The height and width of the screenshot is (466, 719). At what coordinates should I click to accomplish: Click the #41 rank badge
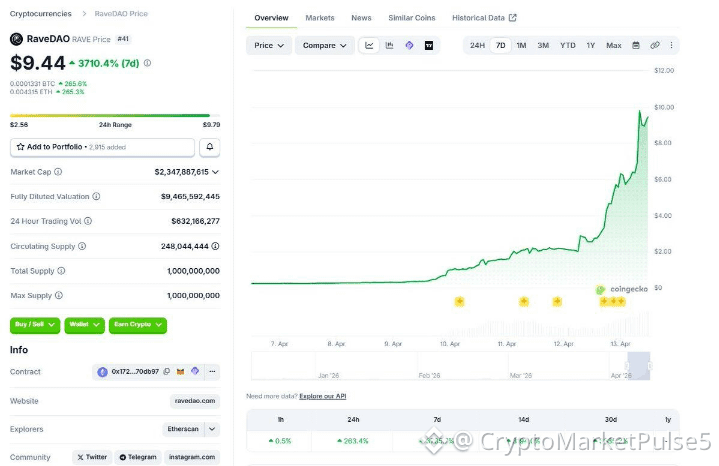point(123,39)
